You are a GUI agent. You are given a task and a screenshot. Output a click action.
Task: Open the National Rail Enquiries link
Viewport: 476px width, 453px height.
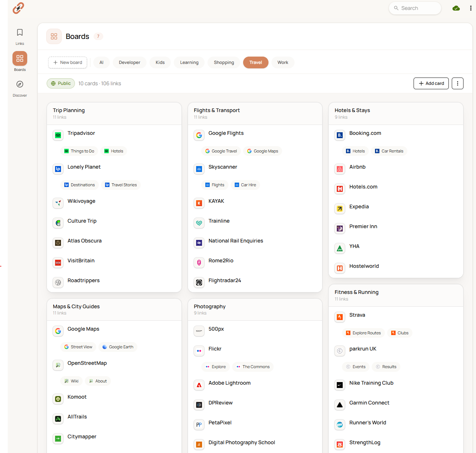click(x=236, y=241)
